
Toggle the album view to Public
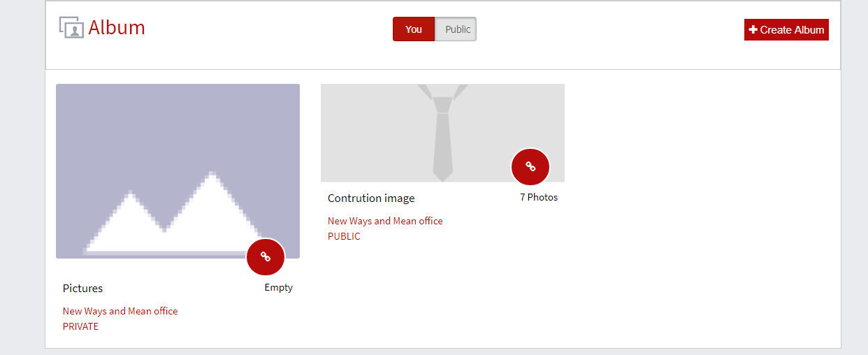pyautogui.click(x=457, y=29)
